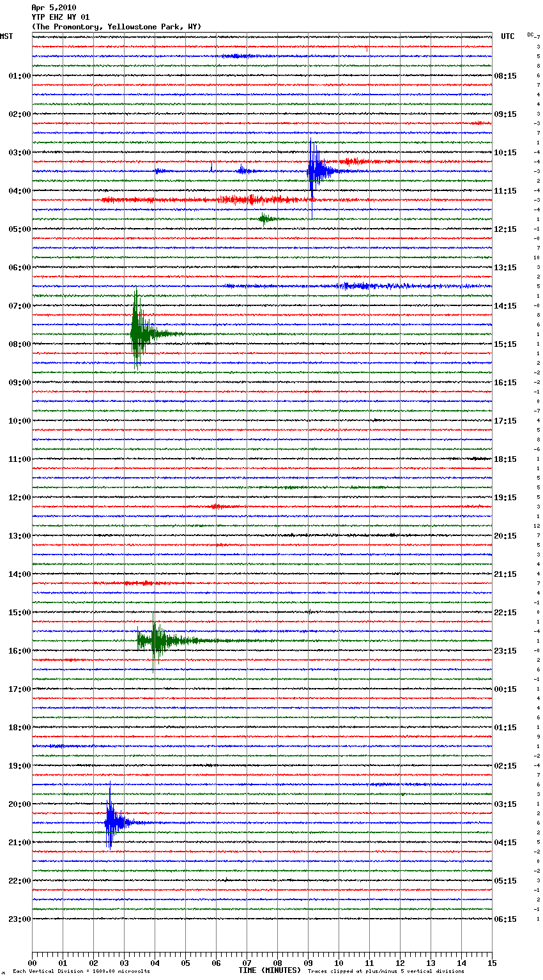Click the MST label '04:00'
This screenshot has height=980, width=543.
pyautogui.click(x=19, y=191)
